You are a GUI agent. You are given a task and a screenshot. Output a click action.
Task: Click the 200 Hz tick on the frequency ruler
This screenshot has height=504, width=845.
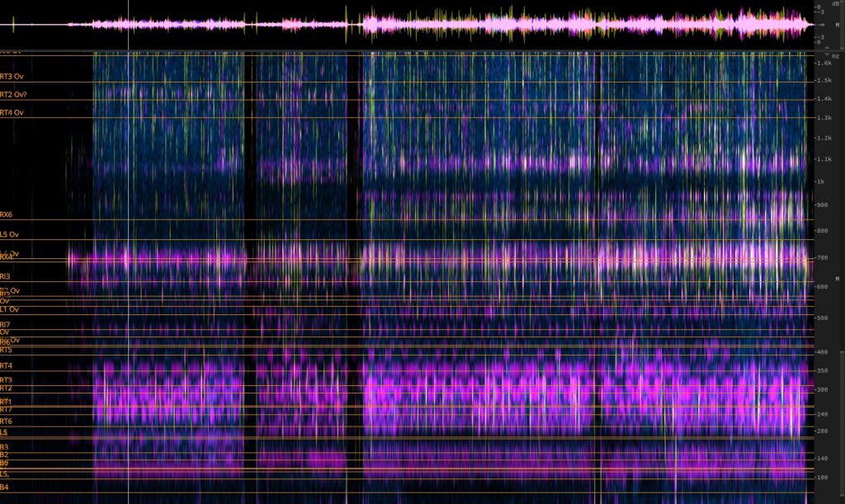pyautogui.click(x=821, y=431)
